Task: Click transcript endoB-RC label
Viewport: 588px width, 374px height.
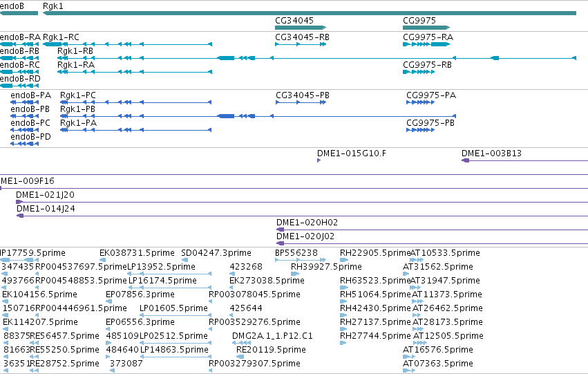Action: (x=19, y=65)
